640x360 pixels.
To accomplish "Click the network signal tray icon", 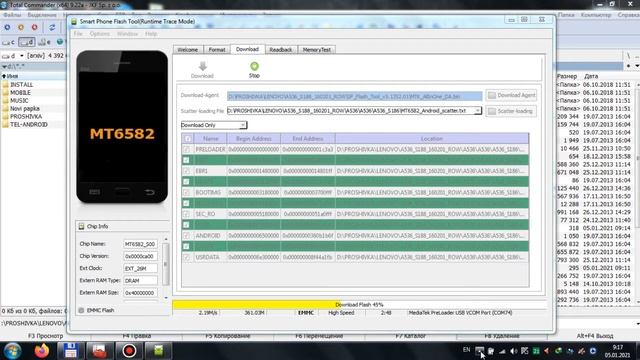I will click(502, 351).
